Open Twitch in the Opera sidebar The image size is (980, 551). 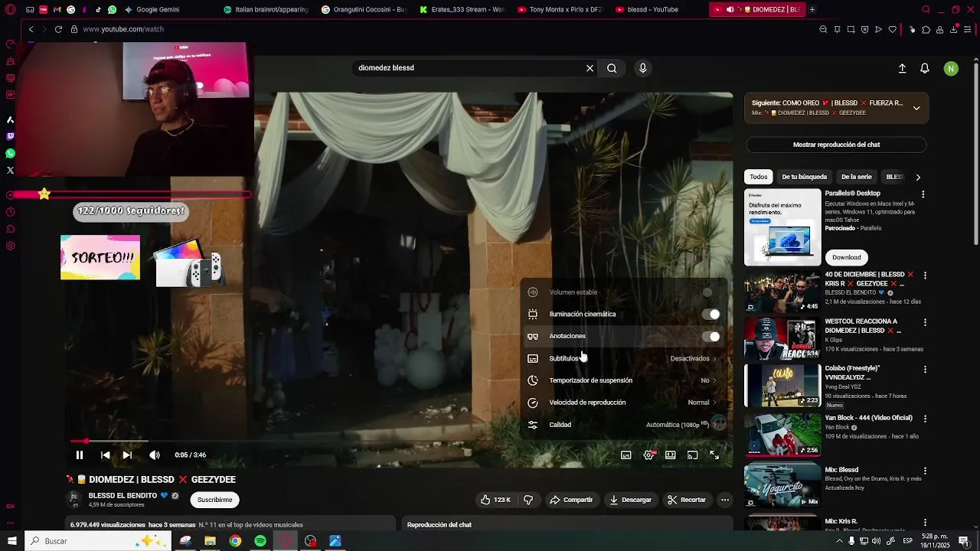[10, 136]
